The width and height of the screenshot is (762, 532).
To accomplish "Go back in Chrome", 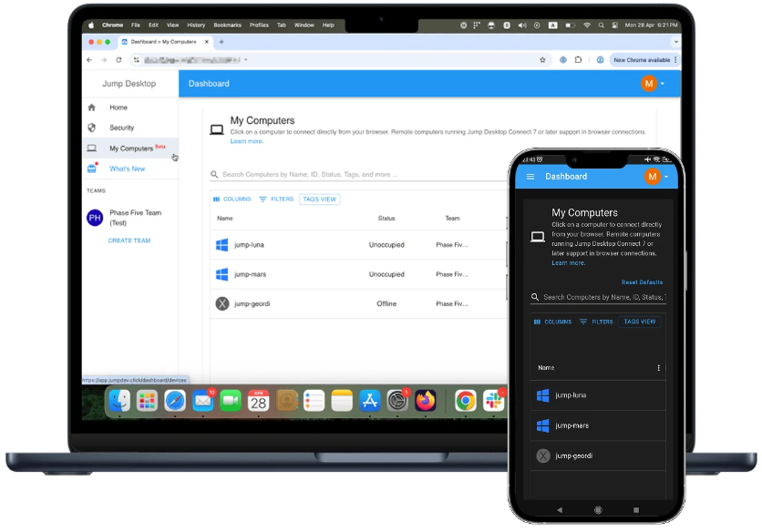I will [89, 60].
